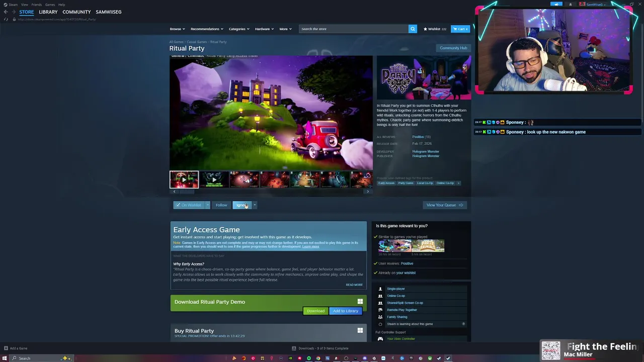Open the Friends menu
This screenshot has height=362, width=644.
[37, 5]
